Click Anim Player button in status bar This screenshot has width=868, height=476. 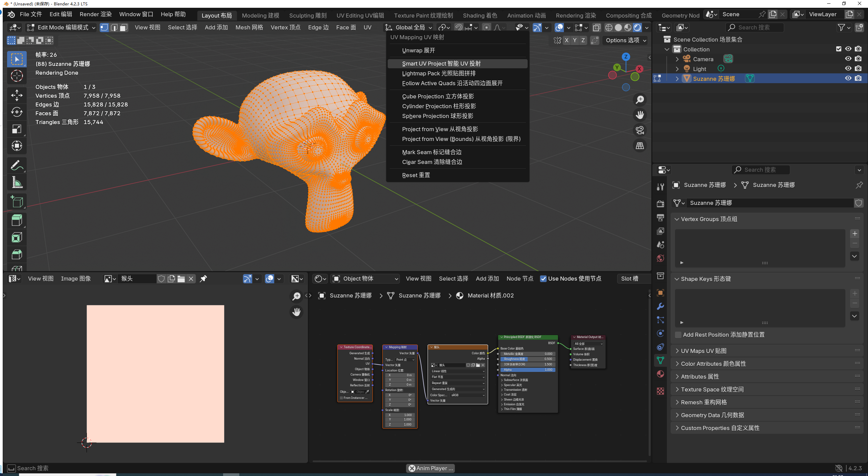pyautogui.click(x=431, y=468)
